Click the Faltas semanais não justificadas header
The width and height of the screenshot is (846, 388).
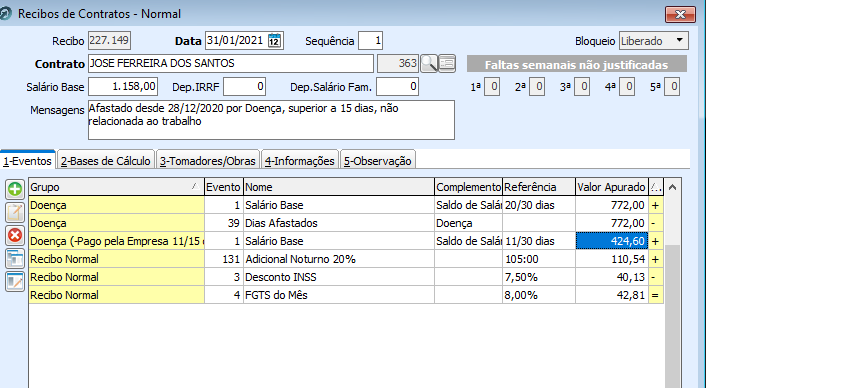[x=576, y=65]
